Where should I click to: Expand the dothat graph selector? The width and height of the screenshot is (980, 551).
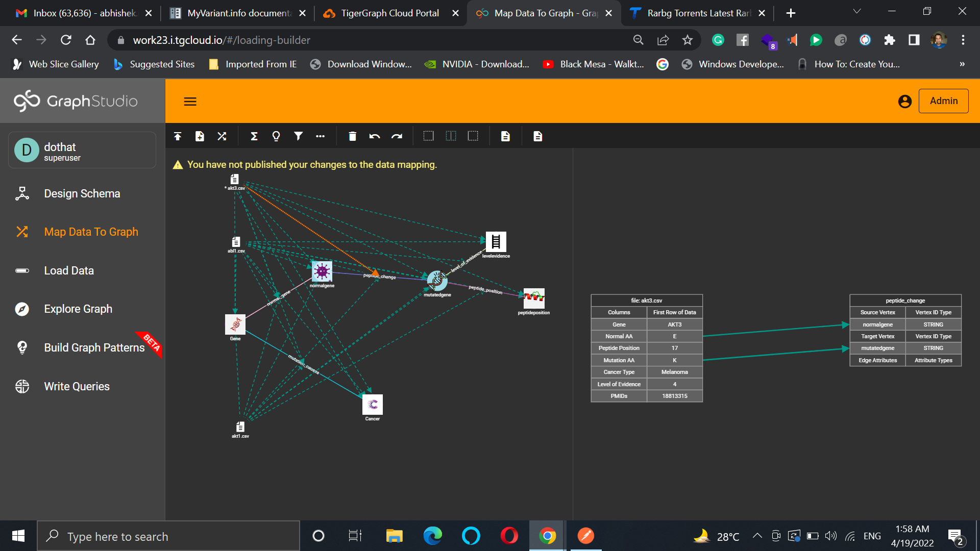[82, 151]
